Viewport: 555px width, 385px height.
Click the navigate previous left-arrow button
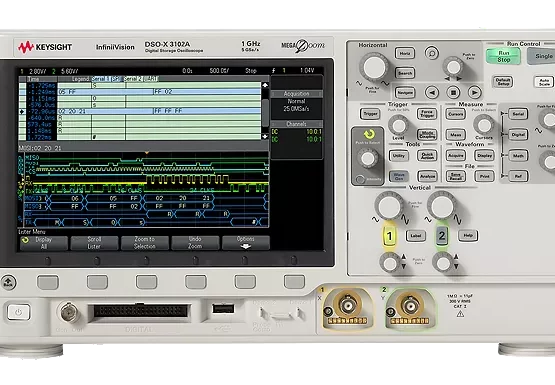tap(431, 93)
